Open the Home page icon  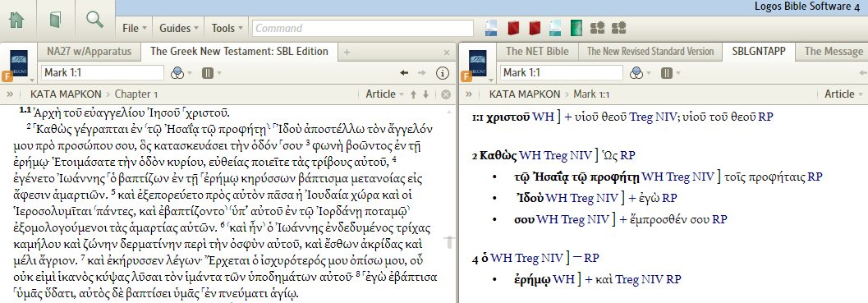click(x=17, y=20)
